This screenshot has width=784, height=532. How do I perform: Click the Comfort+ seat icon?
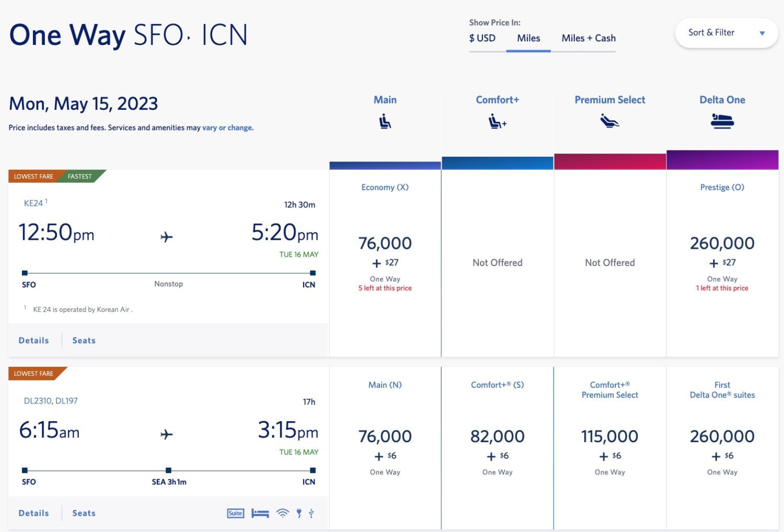497,122
